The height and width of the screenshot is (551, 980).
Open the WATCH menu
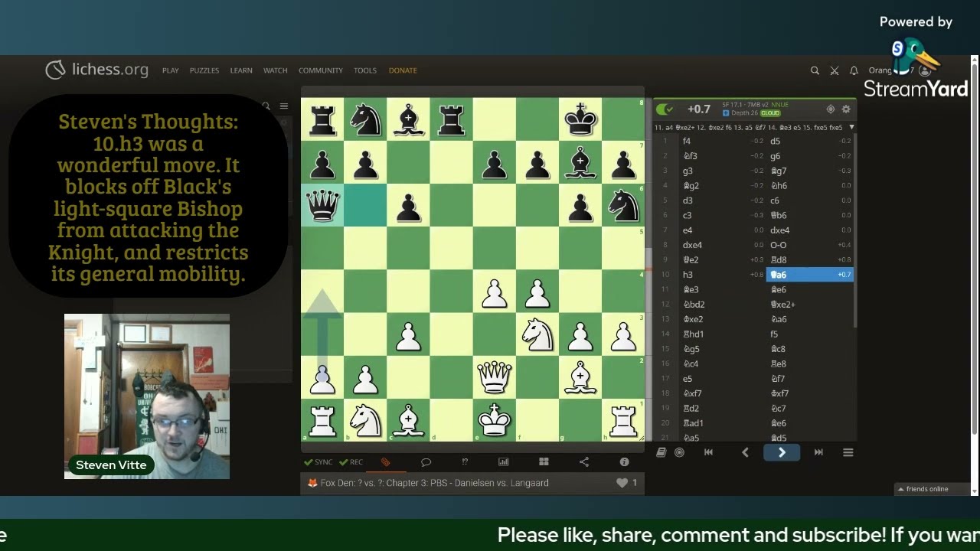pos(276,70)
